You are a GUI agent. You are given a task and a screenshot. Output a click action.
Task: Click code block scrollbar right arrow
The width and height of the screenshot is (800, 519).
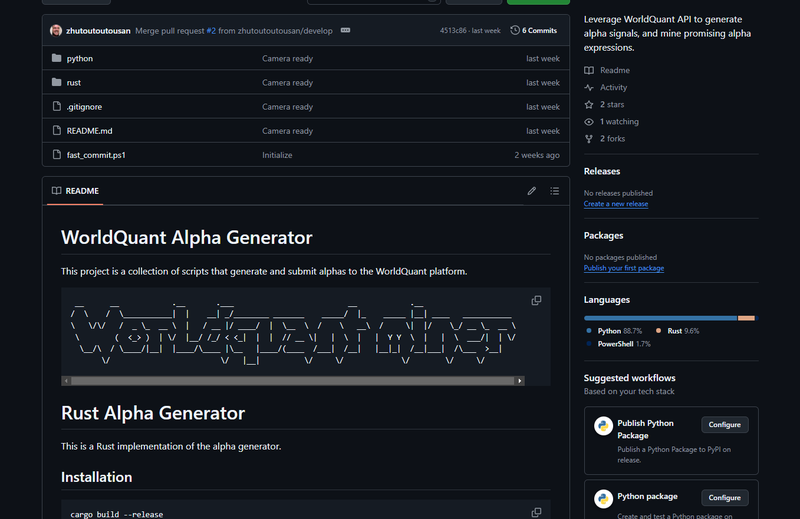[519, 381]
